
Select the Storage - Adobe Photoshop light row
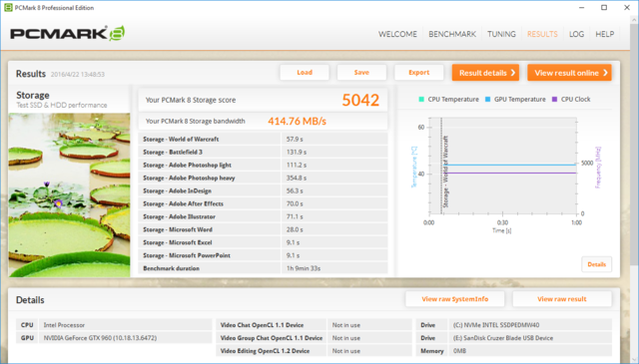click(263, 166)
